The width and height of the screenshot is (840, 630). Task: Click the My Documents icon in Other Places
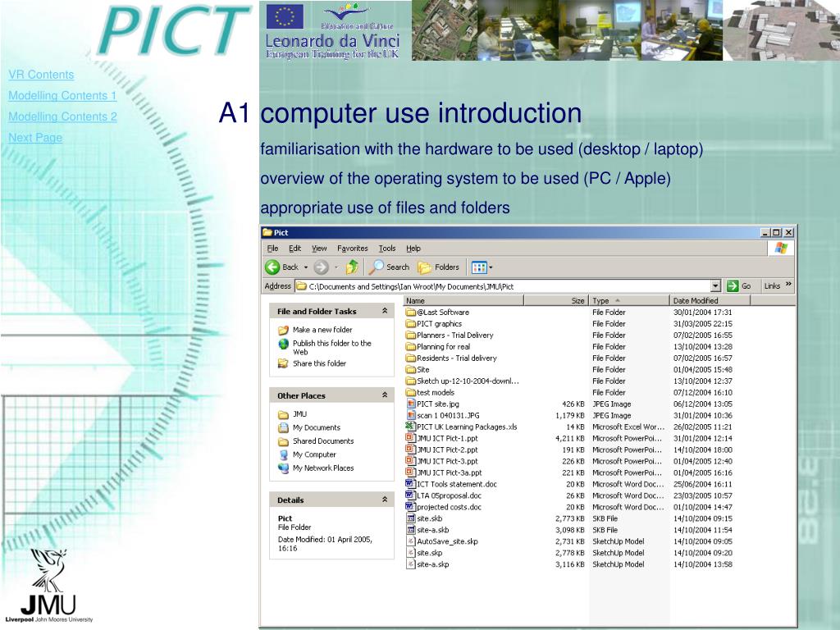point(283,427)
